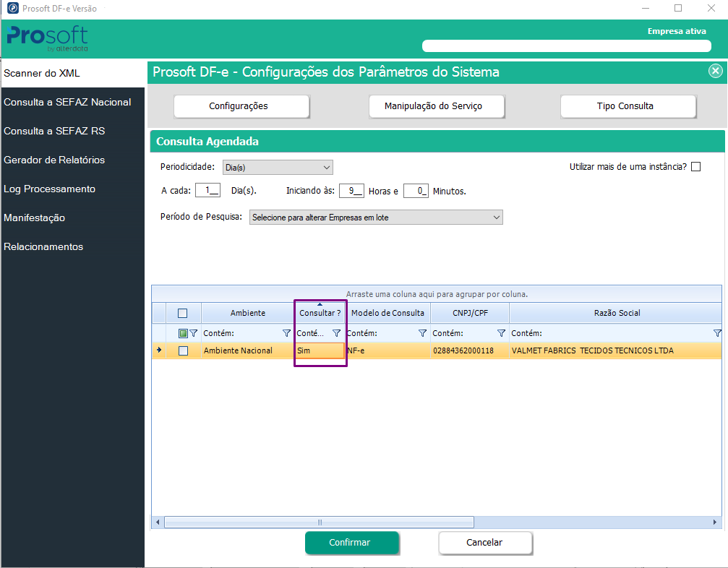Focus the Horas start field
Image resolution: width=728 pixels, height=568 pixels.
(351, 191)
